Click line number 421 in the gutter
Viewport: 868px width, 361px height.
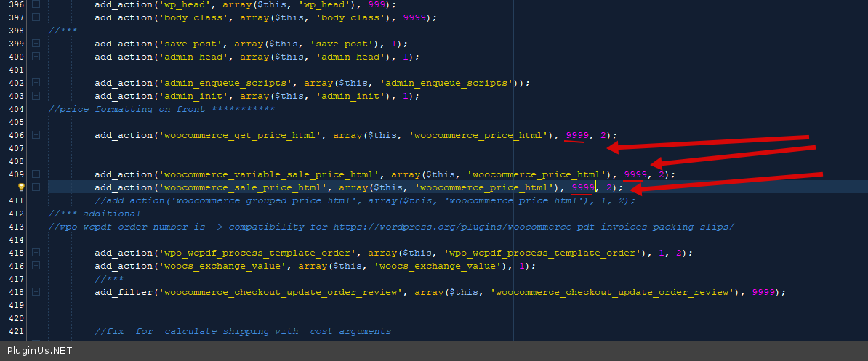pyautogui.click(x=14, y=331)
